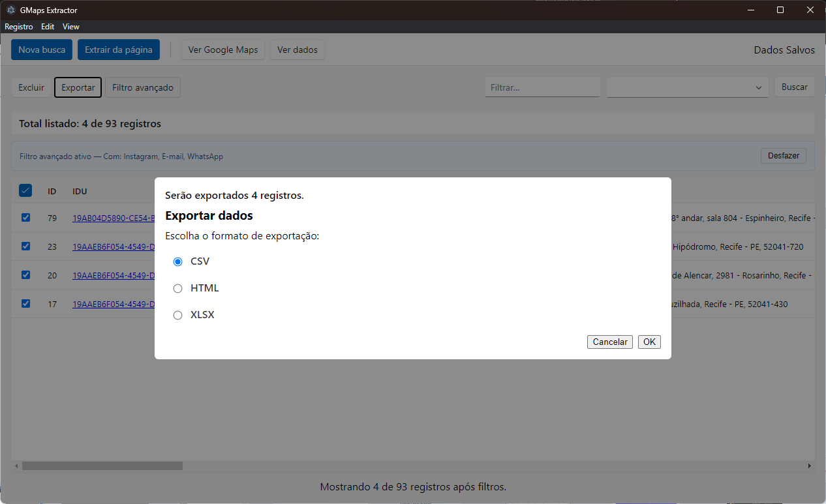
Task: Expand the search field dropdown
Action: [x=687, y=87]
